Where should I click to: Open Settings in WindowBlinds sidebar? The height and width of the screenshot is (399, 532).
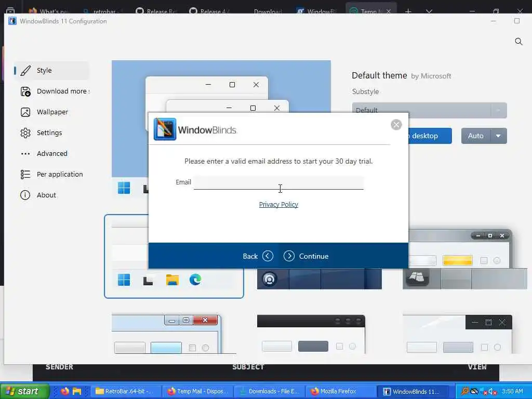click(x=51, y=132)
